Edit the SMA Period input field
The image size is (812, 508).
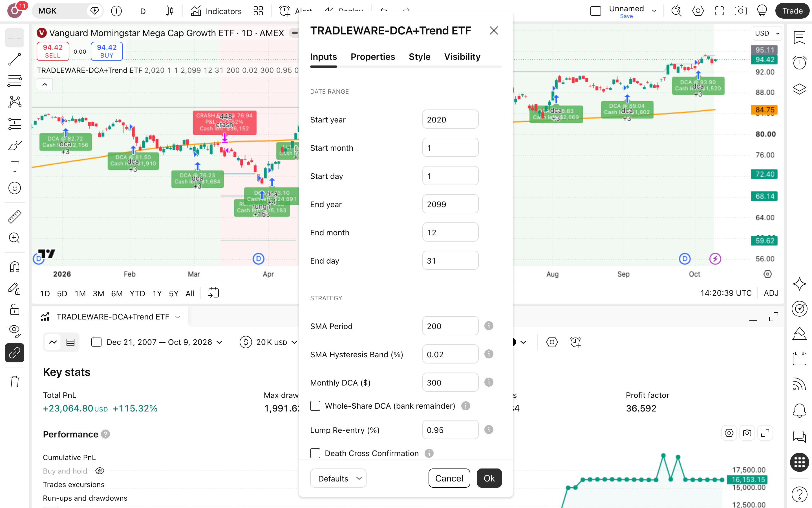click(x=450, y=326)
